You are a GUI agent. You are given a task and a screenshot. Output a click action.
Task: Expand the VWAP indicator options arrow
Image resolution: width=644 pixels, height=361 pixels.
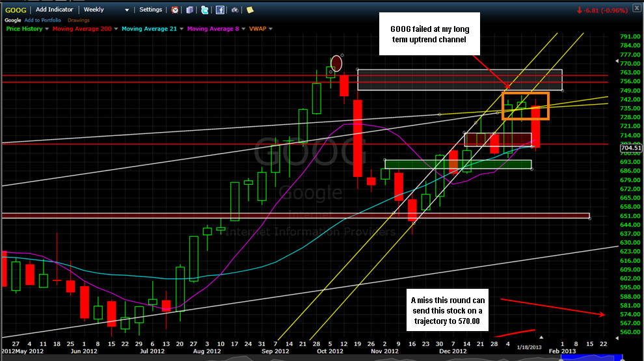[271, 29]
